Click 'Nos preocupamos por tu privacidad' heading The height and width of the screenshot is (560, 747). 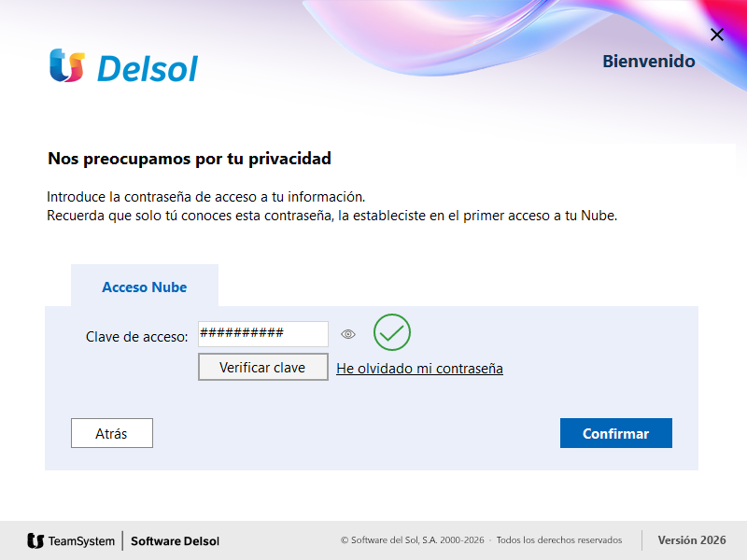click(x=190, y=159)
